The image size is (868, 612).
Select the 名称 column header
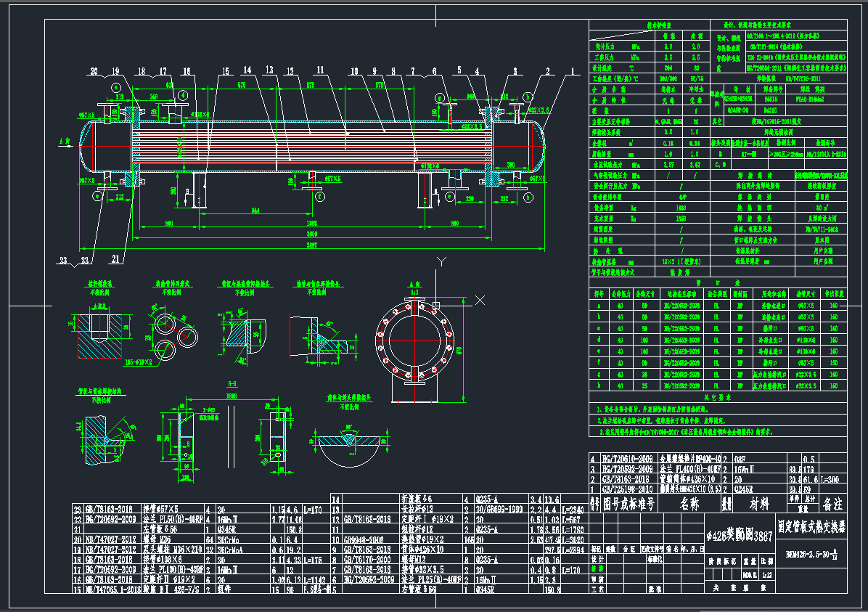[x=689, y=504]
